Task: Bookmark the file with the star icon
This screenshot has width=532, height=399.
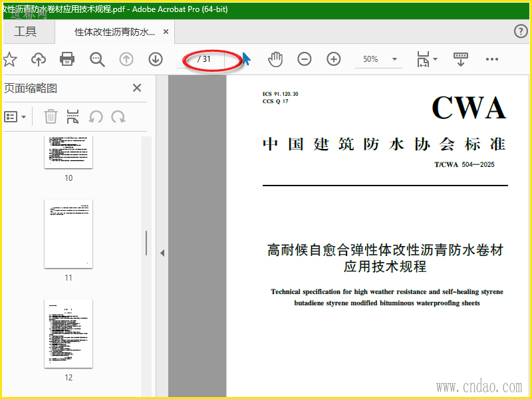Action: [9, 59]
